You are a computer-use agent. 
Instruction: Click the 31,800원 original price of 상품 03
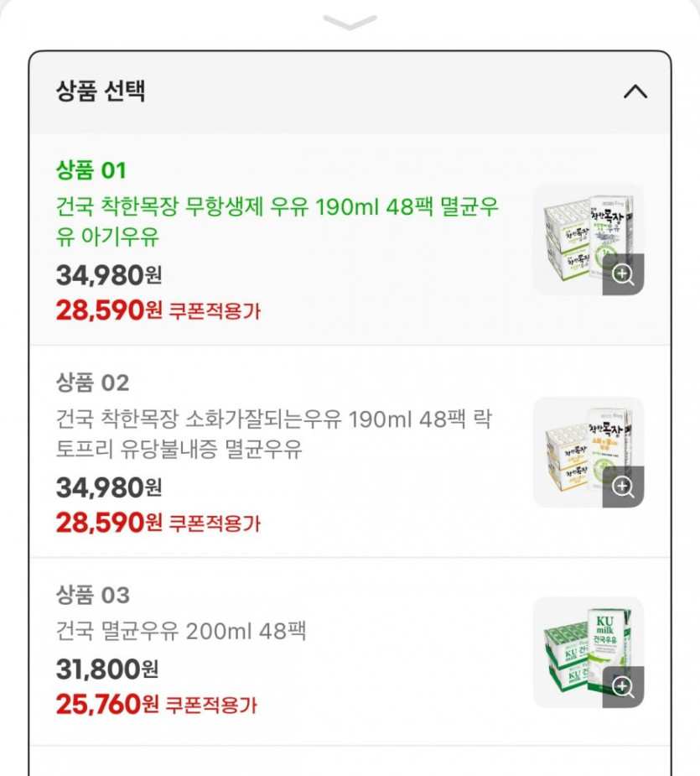(x=107, y=669)
